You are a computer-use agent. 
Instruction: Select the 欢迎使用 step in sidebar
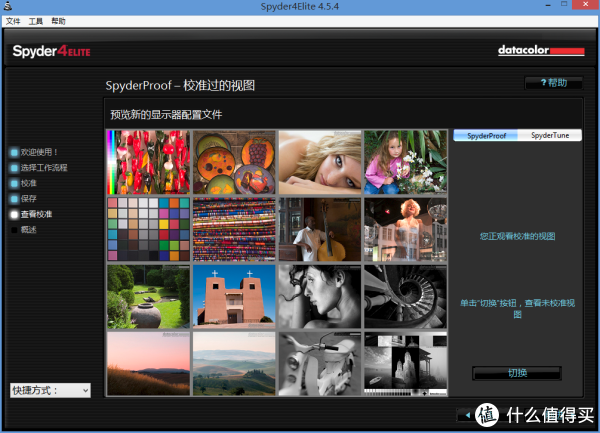coord(34,152)
